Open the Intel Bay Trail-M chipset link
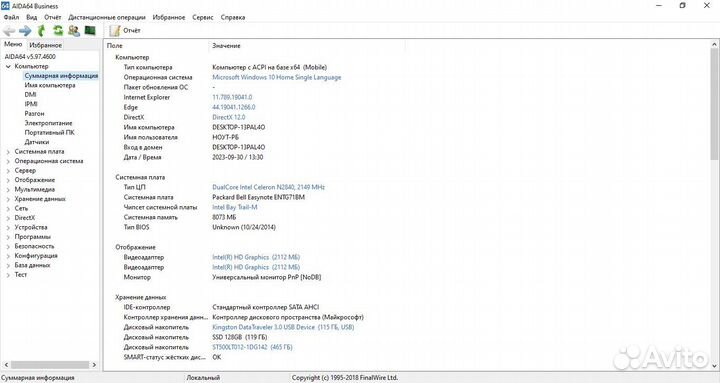This screenshot has height=383, width=720. pos(235,207)
